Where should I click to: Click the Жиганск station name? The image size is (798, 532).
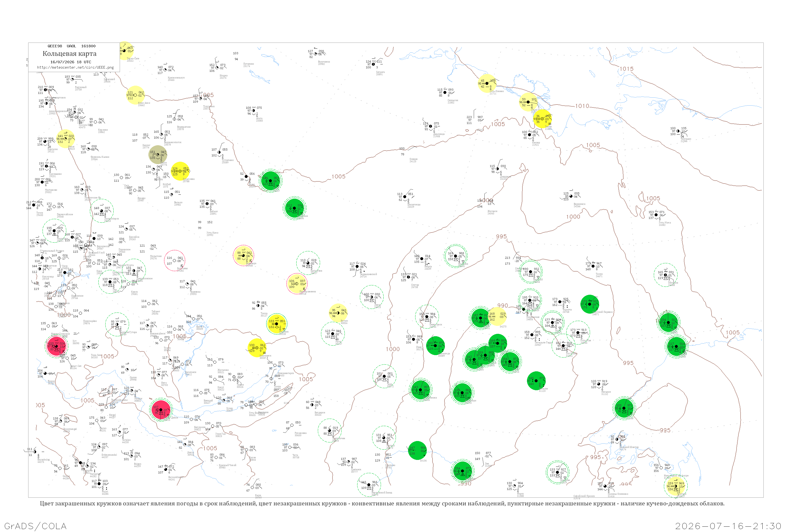tap(492, 211)
